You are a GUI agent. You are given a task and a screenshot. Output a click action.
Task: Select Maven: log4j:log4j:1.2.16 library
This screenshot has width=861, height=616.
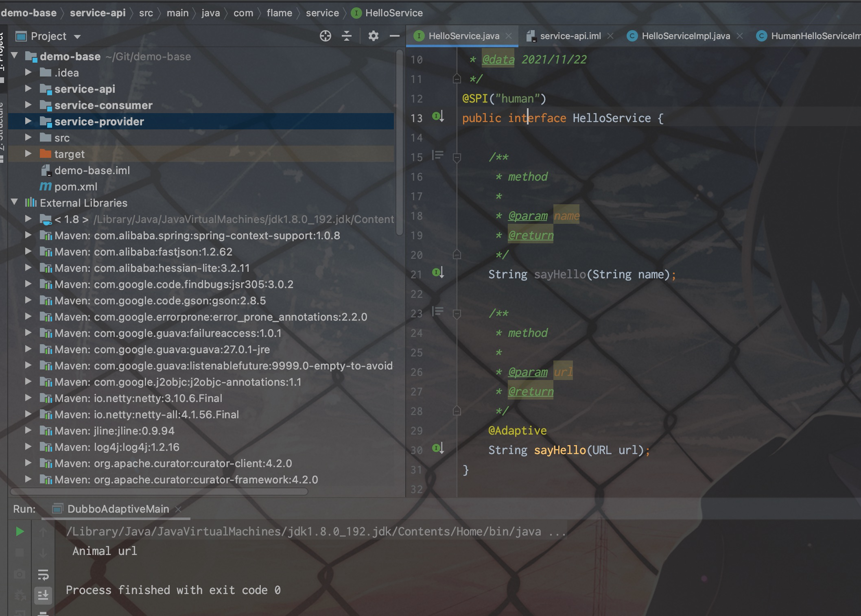(x=117, y=447)
